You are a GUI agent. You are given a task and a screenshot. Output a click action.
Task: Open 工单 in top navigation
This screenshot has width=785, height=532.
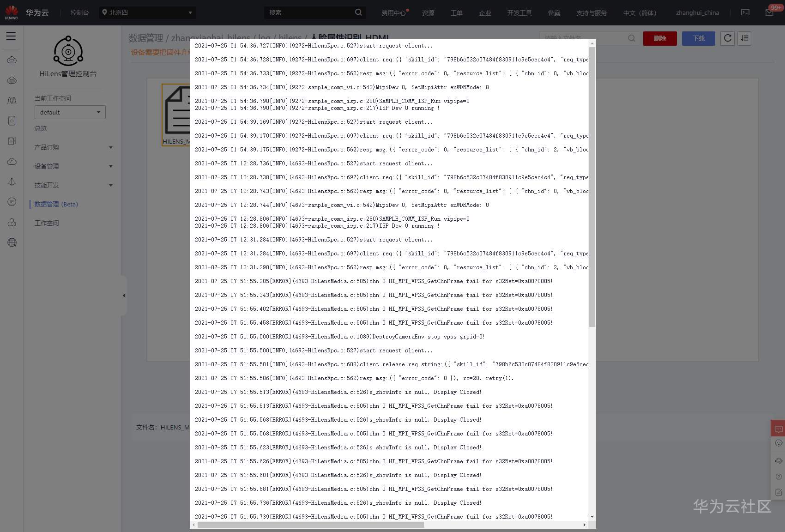point(456,13)
